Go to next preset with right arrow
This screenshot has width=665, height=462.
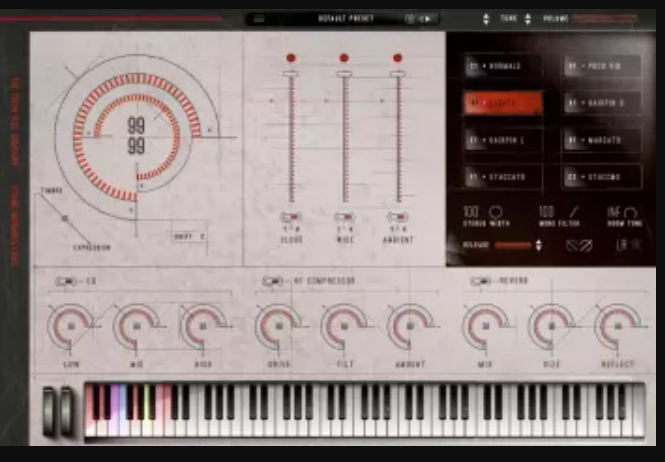(x=428, y=19)
